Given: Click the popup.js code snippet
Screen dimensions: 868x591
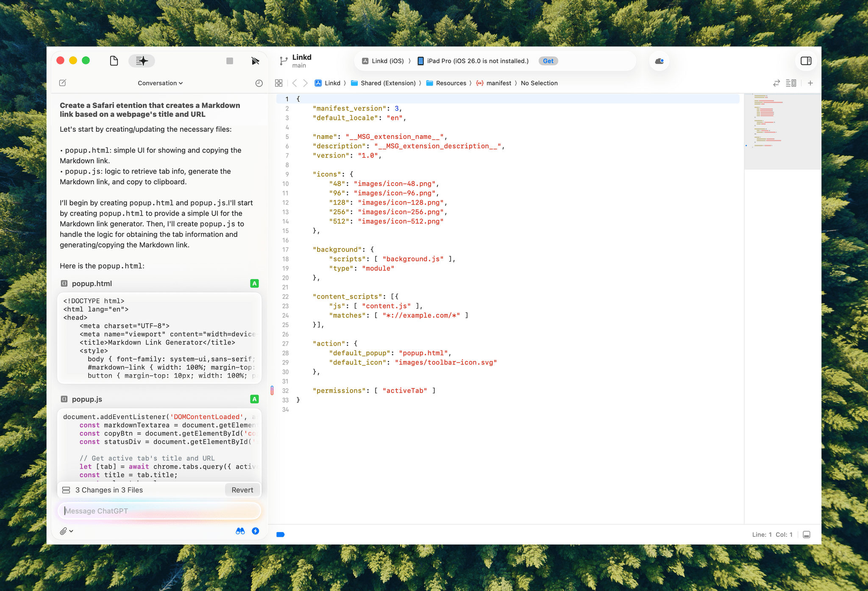Looking at the screenshot, I should click(159, 445).
